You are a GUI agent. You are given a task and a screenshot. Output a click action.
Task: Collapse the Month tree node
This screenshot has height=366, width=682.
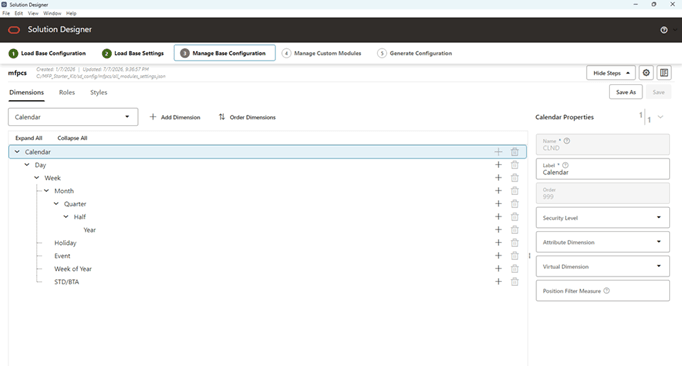47,191
